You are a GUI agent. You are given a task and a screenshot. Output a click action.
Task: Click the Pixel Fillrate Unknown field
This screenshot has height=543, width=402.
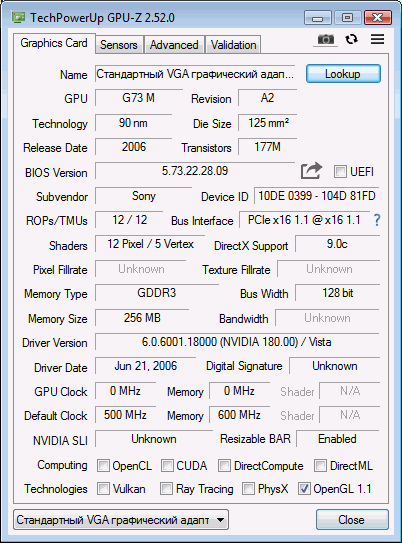pyautogui.click(x=141, y=269)
